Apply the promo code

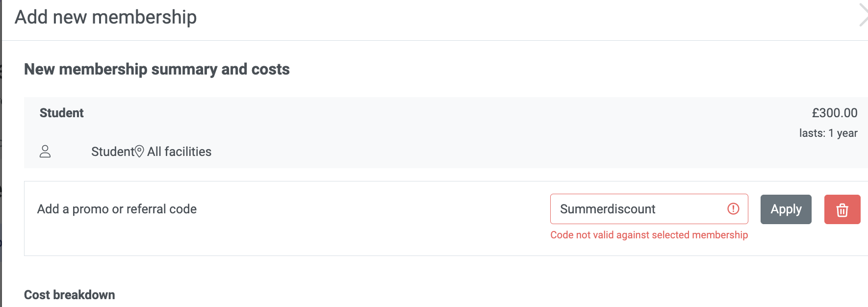click(x=786, y=209)
